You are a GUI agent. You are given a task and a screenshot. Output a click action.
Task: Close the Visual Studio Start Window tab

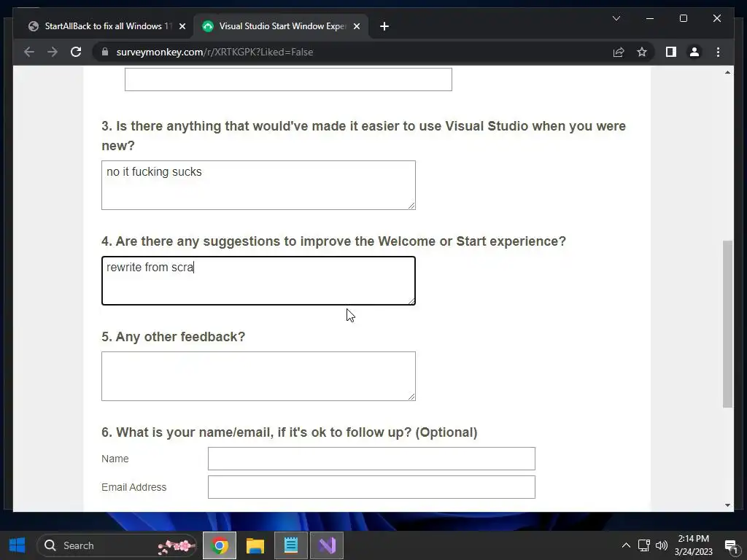tap(356, 26)
